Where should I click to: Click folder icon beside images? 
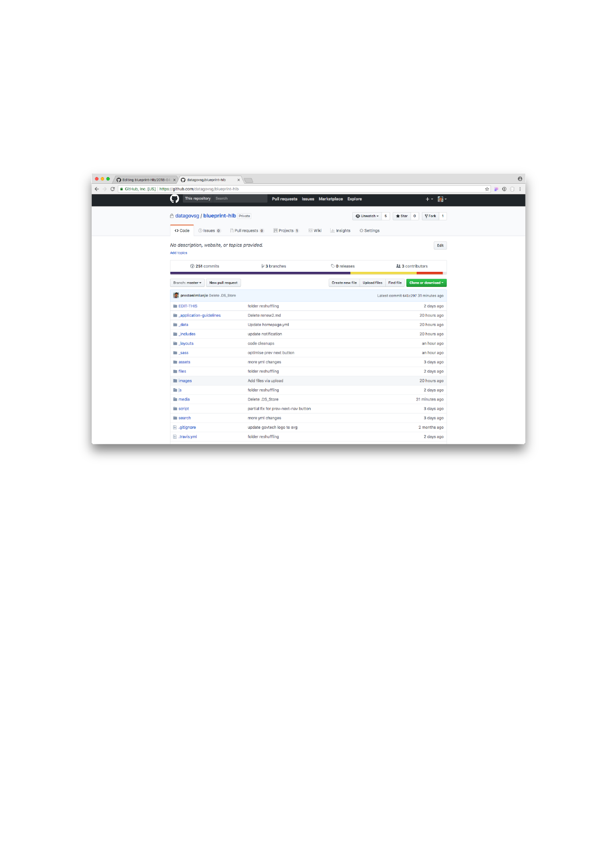click(175, 381)
